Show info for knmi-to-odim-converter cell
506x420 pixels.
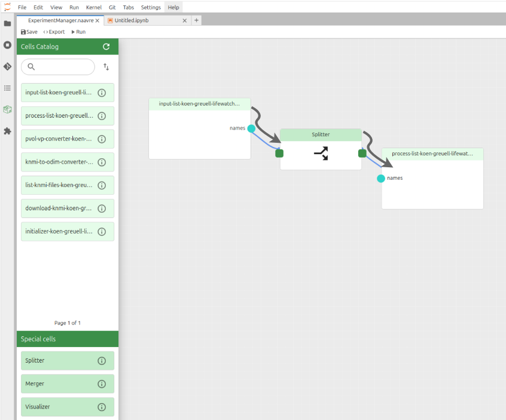(102, 162)
